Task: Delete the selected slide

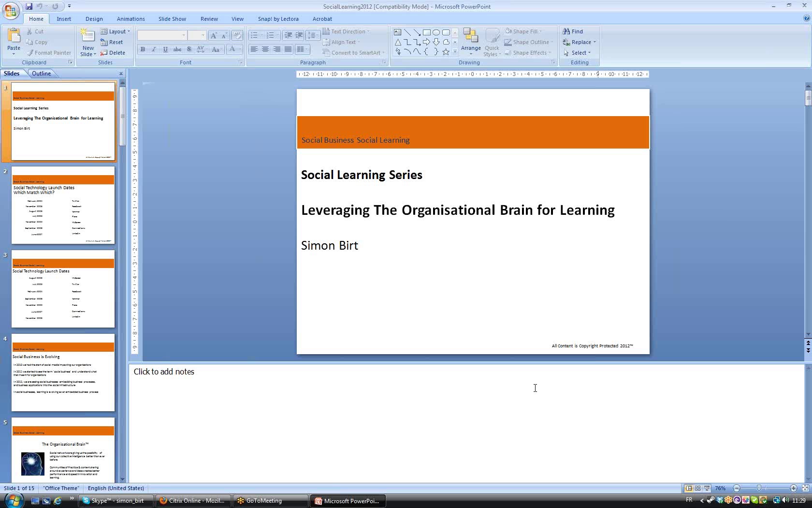Action: (113, 53)
